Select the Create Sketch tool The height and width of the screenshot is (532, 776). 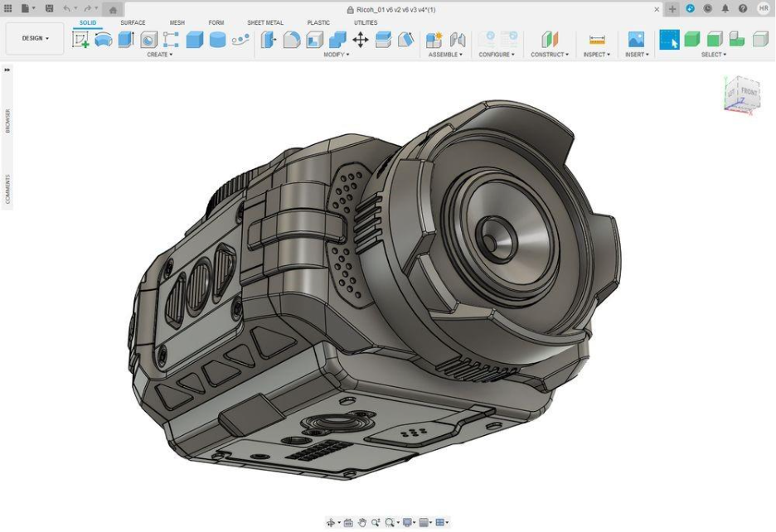[80, 40]
